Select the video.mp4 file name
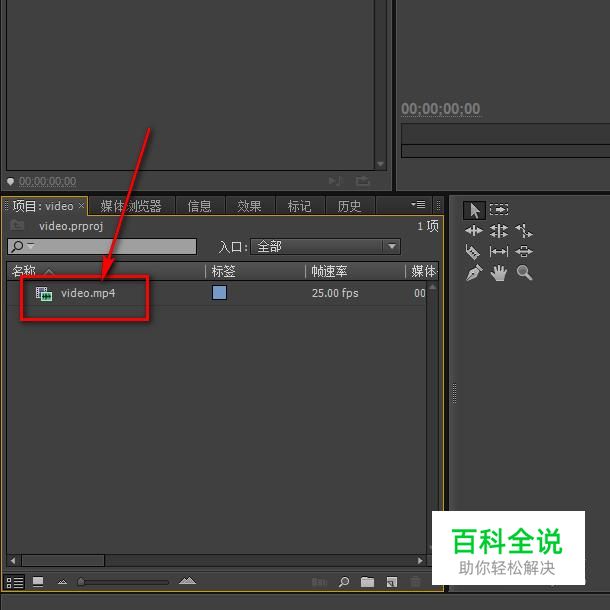The image size is (610, 610). (x=88, y=293)
